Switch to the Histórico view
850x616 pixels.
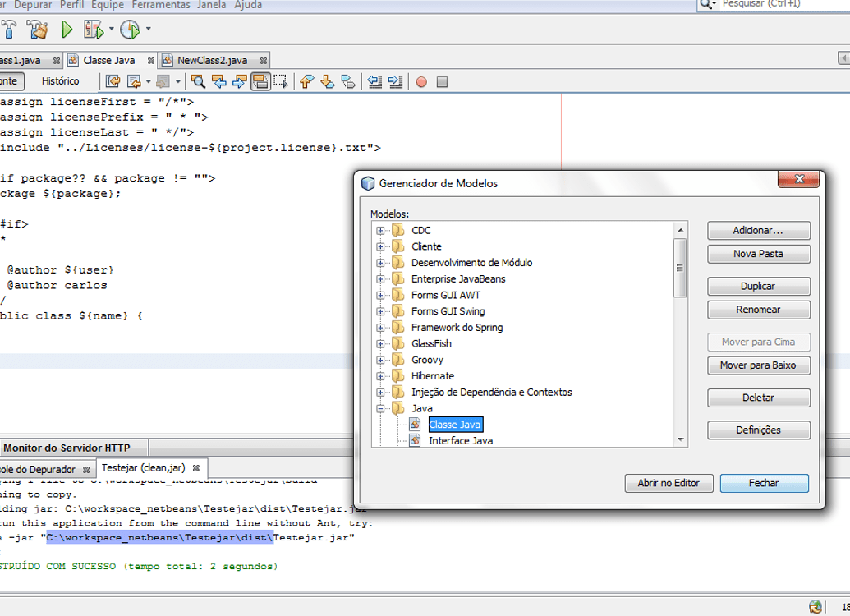[x=60, y=81]
